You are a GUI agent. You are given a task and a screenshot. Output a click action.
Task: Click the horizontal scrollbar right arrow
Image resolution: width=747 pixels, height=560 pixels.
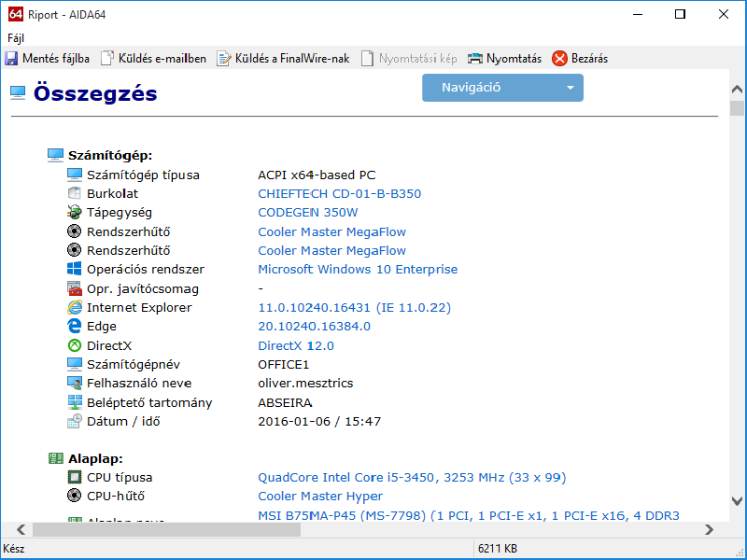(x=709, y=529)
